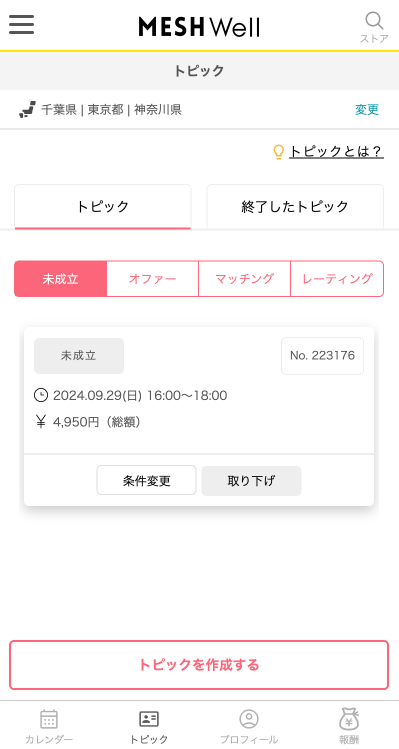Select the トピック bottom nav icon

click(x=149, y=719)
